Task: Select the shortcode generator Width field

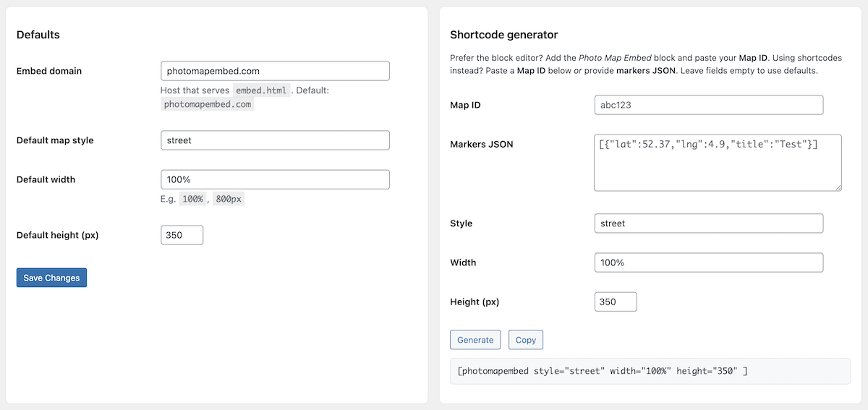Action: [x=708, y=262]
